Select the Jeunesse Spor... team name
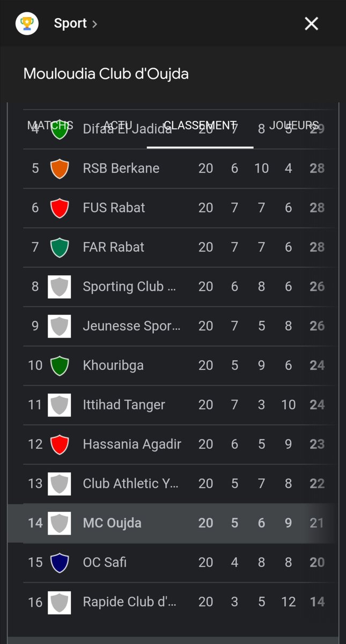This screenshot has height=644, width=346. pos(131,326)
